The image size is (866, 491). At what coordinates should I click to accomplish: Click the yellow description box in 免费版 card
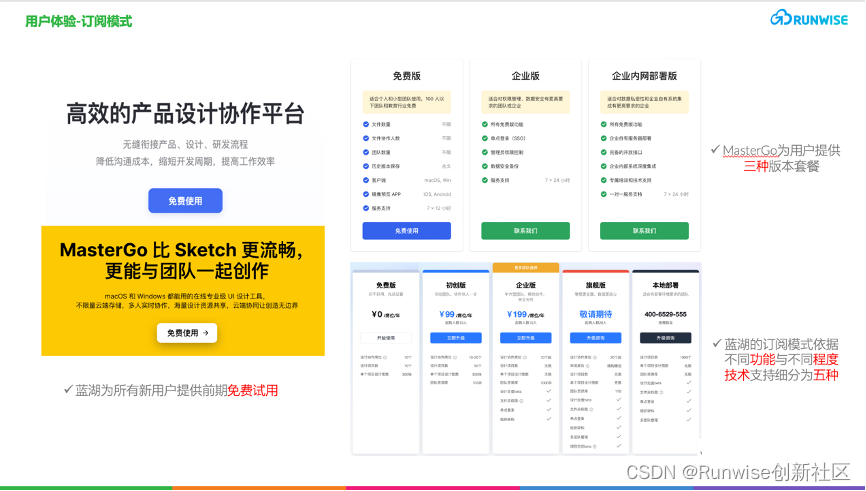click(x=406, y=102)
